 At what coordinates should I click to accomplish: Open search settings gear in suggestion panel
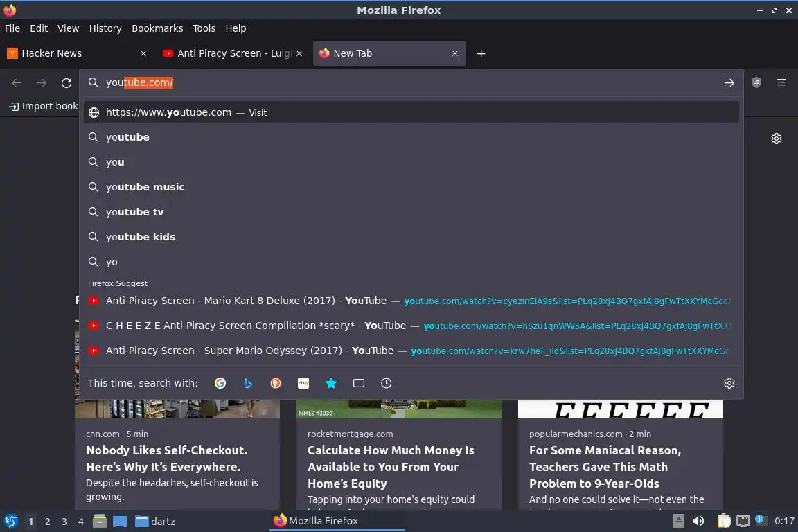coord(729,383)
